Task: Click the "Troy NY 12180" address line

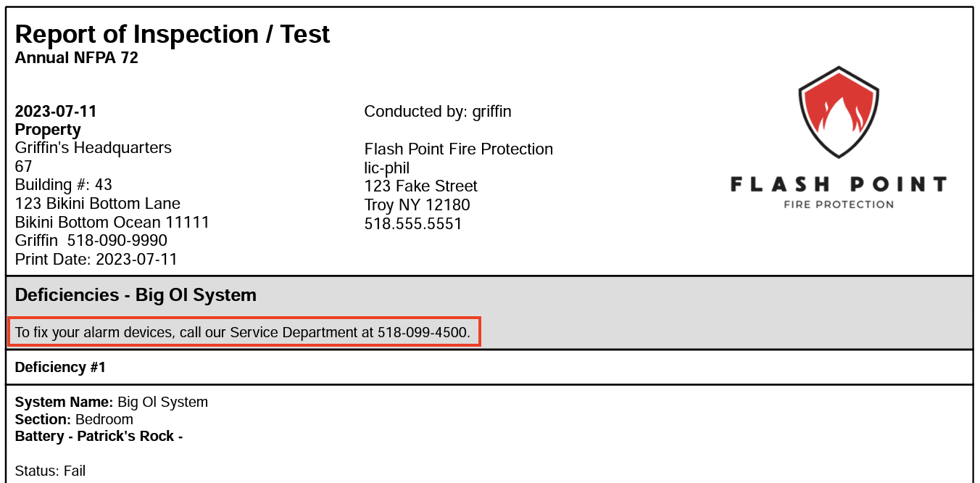Action: [417, 205]
